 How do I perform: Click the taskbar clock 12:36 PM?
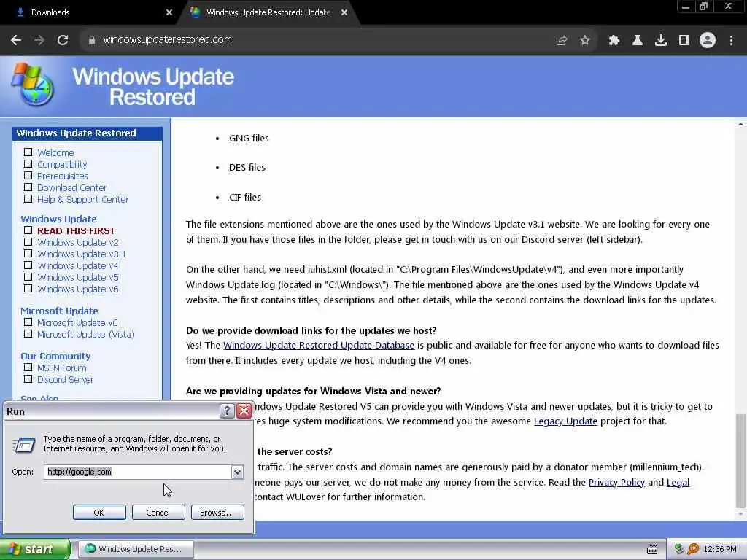(719, 549)
